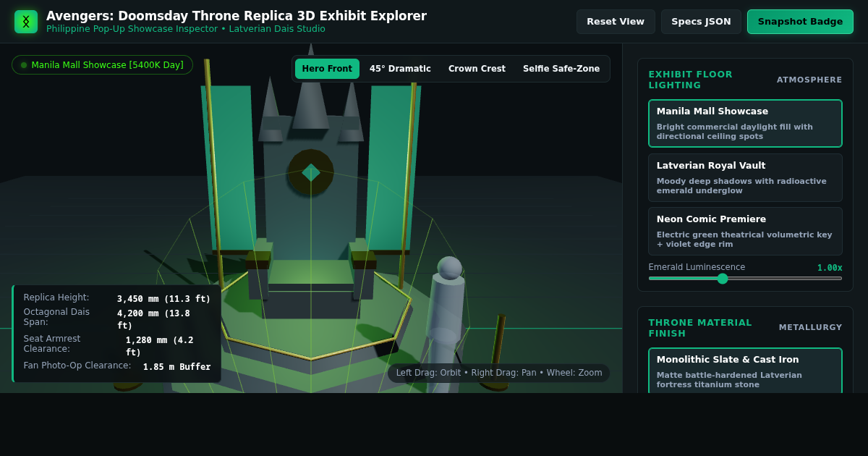The height and width of the screenshot is (456, 868).
Task: Click the Metallurgy label
Action: coord(810,328)
